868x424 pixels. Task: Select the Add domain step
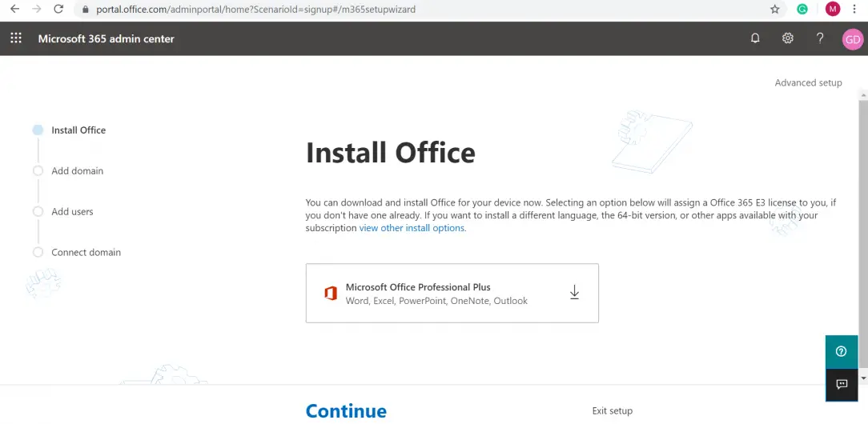pyautogui.click(x=77, y=171)
